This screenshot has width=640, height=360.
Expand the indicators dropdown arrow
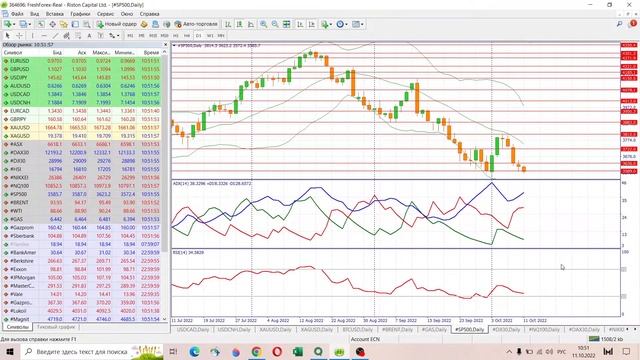(331, 24)
